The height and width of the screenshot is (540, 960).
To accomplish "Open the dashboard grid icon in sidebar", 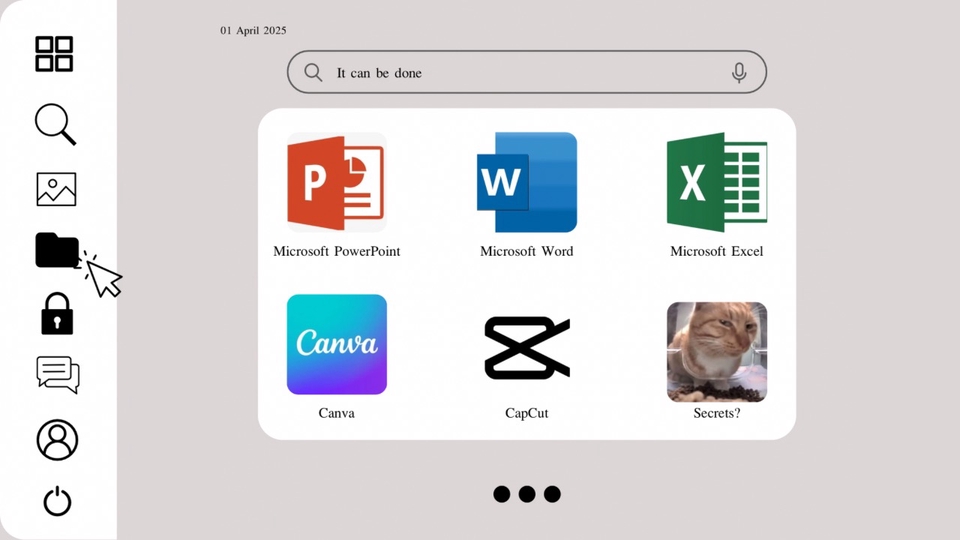I will click(54, 54).
